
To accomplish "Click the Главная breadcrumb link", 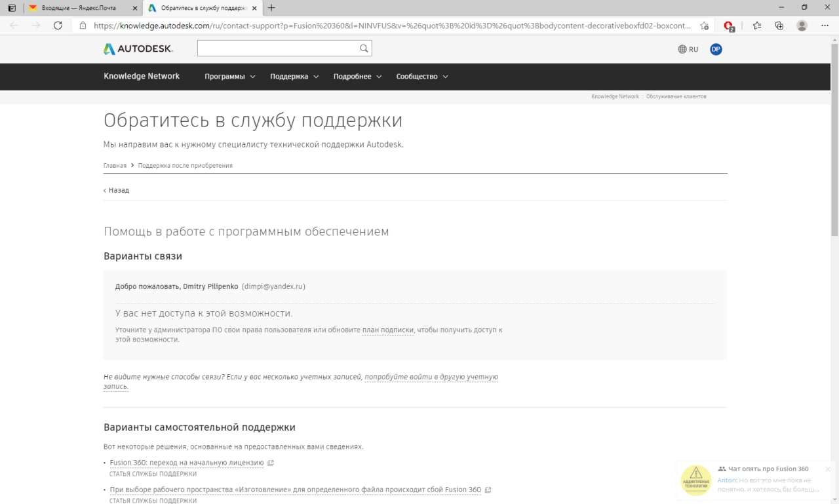I will 115,165.
